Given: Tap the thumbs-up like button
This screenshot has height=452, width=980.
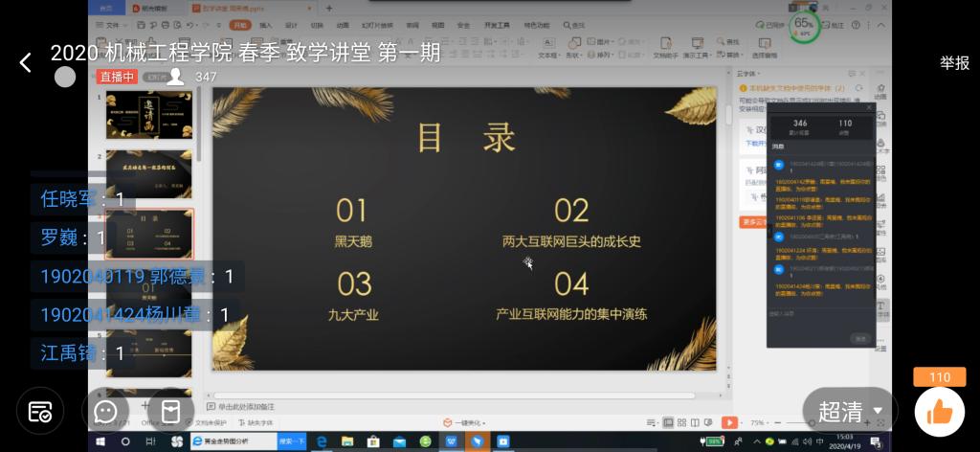Looking at the screenshot, I should pyautogui.click(x=939, y=412).
